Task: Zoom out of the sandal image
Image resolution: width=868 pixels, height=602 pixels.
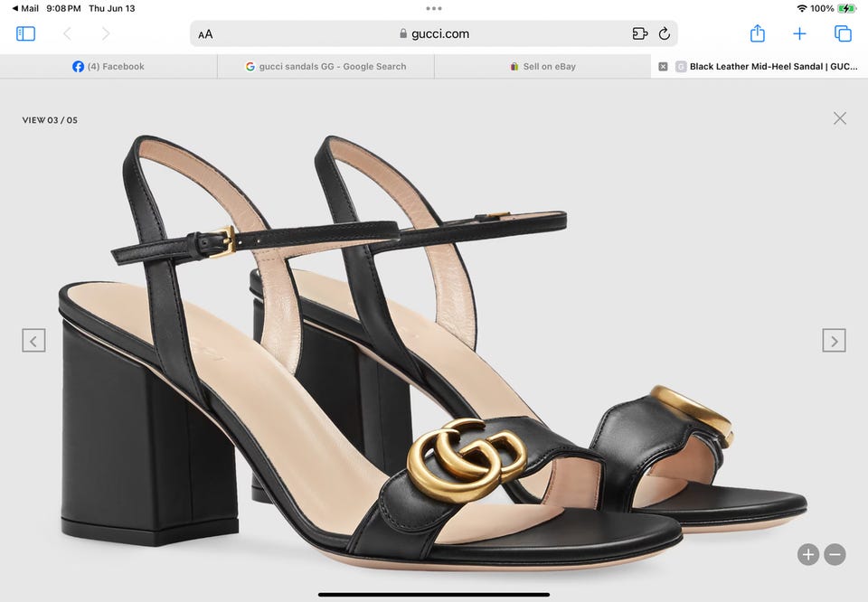Action: 835,554
